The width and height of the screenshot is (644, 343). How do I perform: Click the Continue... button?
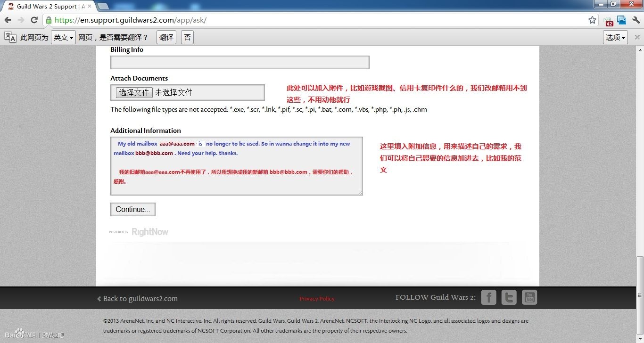(x=133, y=210)
